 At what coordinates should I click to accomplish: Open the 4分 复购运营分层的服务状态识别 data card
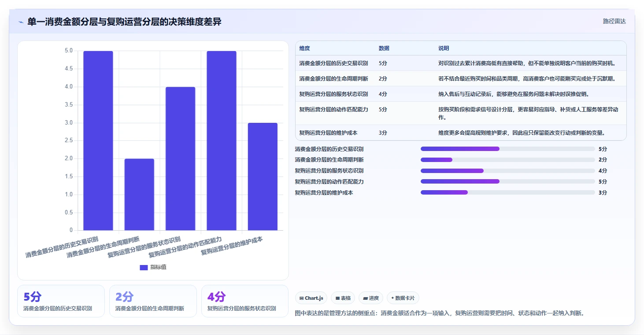pos(245,301)
